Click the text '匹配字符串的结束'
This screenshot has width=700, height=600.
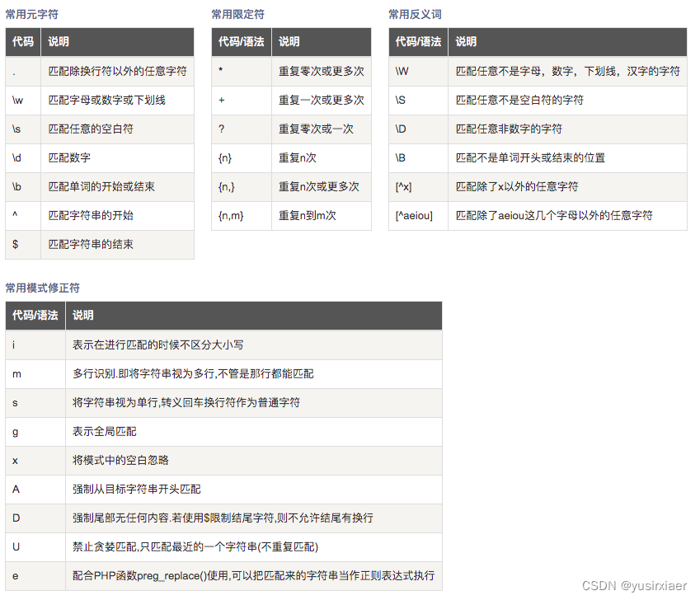tap(91, 245)
